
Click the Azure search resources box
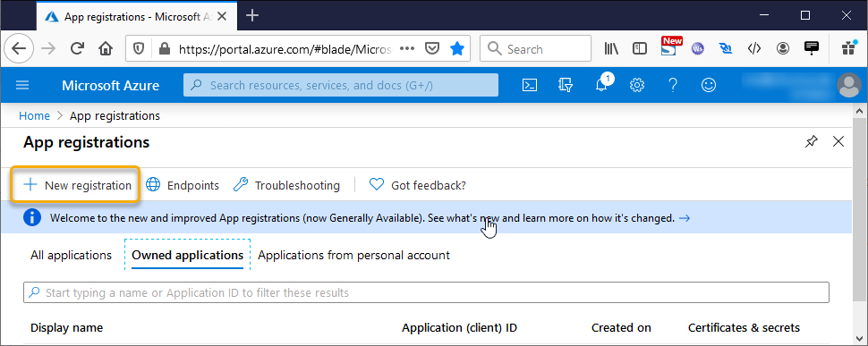pos(340,85)
